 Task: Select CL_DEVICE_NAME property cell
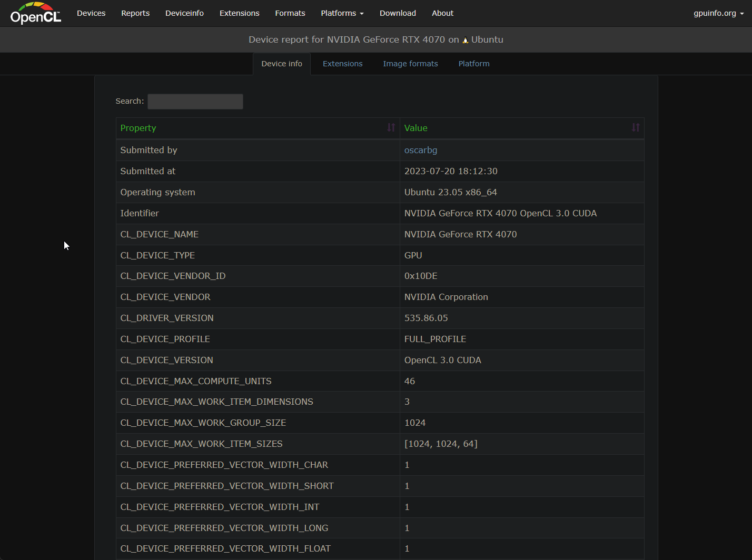258,234
